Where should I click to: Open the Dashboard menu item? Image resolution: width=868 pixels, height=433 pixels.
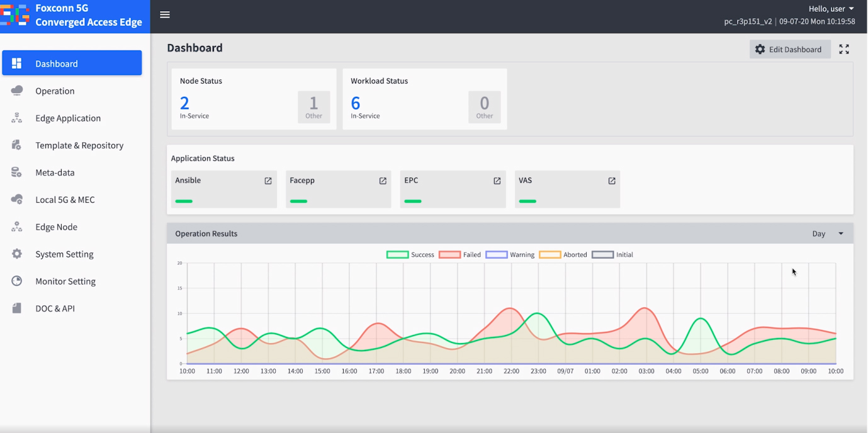pos(72,63)
